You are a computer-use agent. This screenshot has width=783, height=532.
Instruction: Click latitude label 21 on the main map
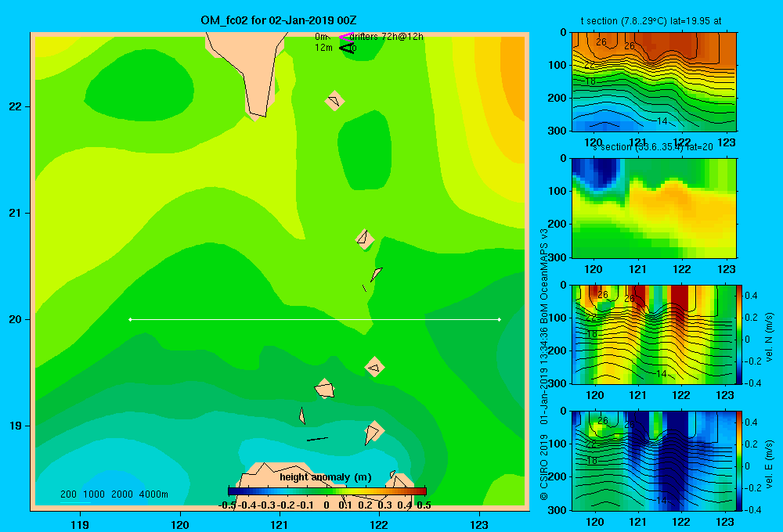pos(16,213)
